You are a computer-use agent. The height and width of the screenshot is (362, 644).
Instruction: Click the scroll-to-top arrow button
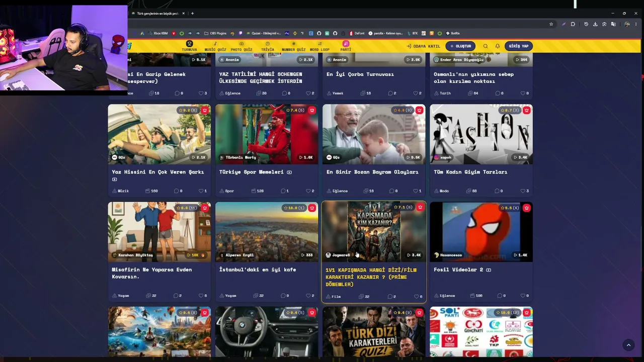(x=628, y=345)
